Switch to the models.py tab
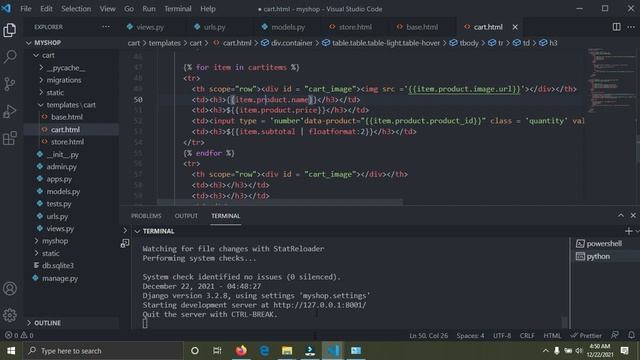The width and height of the screenshot is (640, 360). (288, 27)
